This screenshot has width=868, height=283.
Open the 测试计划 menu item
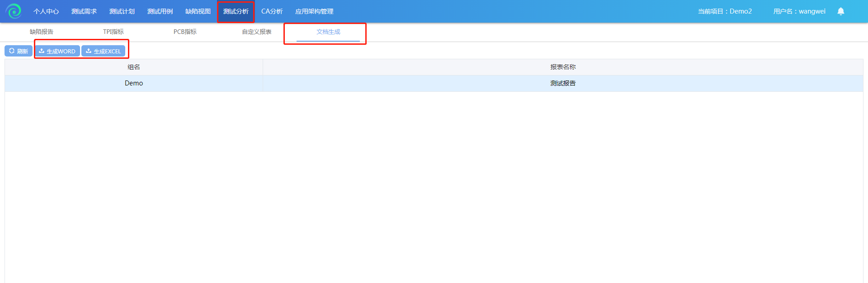(x=122, y=11)
